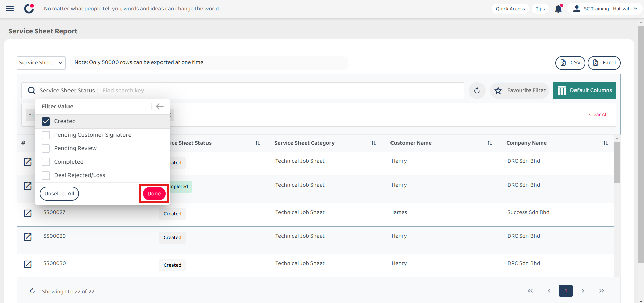Open the notifications bell

point(558,9)
